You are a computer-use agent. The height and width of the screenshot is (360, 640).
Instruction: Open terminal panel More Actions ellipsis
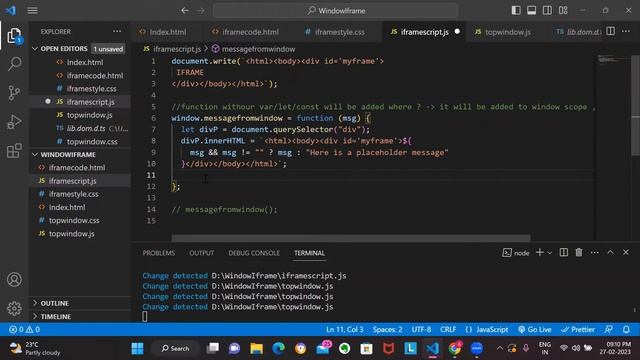595,253
